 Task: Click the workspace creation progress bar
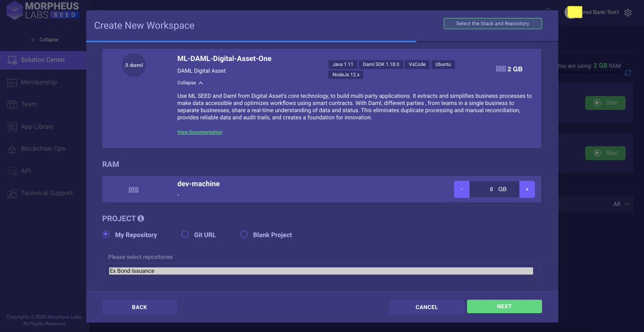click(x=322, y=41)
